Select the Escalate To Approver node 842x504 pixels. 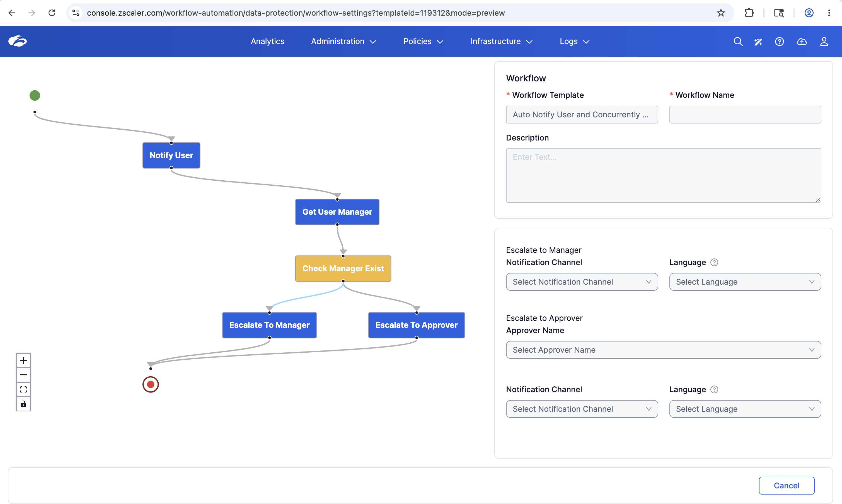click(417, 325)
